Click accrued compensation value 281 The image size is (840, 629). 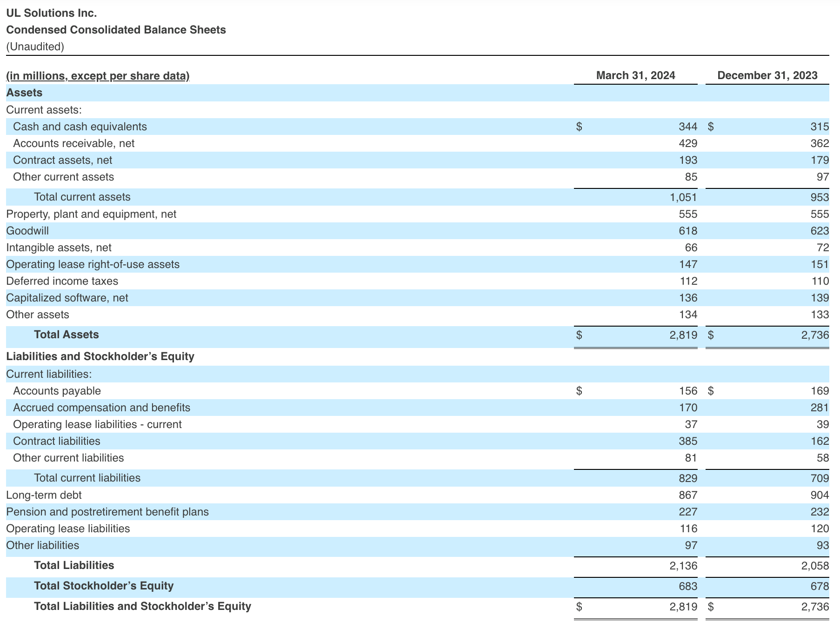click(820, 408)
